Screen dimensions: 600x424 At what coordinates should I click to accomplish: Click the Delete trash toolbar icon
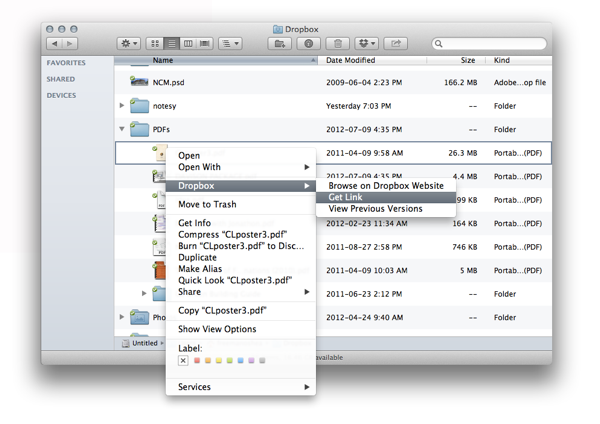coord(338,44)
